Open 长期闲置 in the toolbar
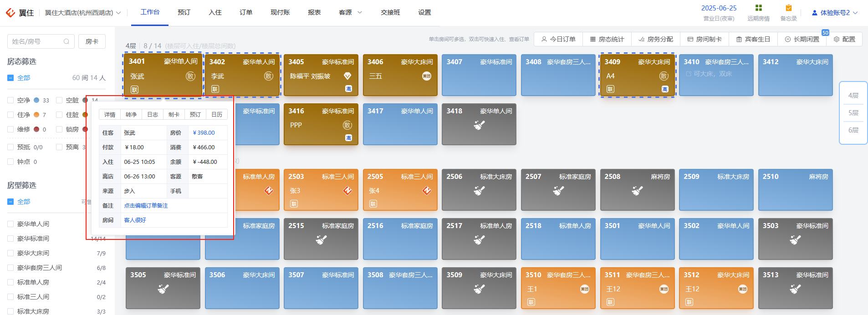Screen dimensions: 868x315 802,39
